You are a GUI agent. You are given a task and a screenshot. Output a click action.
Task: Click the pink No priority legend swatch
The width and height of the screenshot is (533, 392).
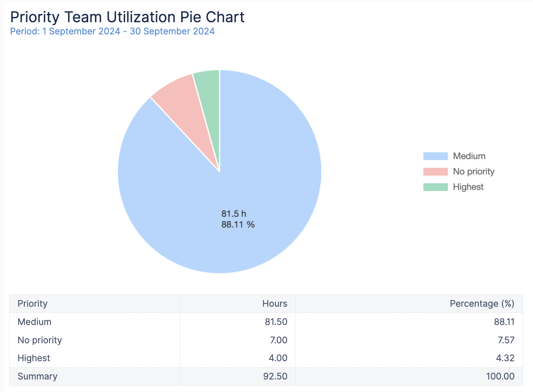pyautogui.click(x=435, y=172)
